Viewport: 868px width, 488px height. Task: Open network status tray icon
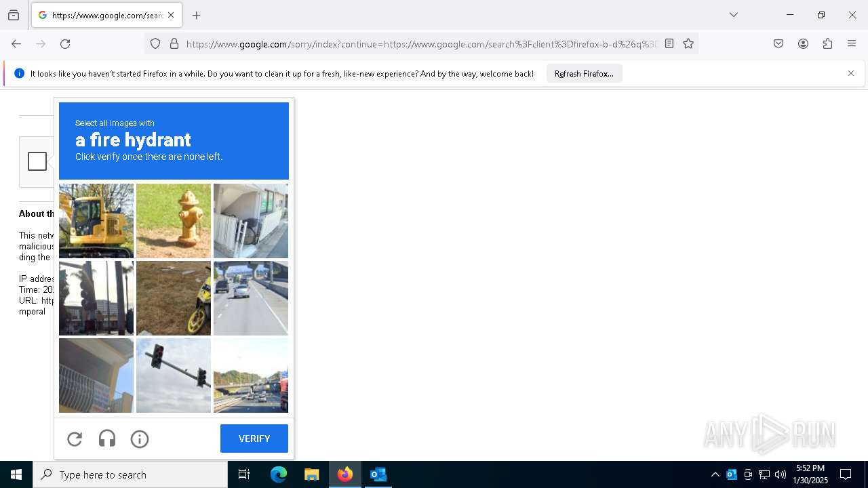pos(764,474)
